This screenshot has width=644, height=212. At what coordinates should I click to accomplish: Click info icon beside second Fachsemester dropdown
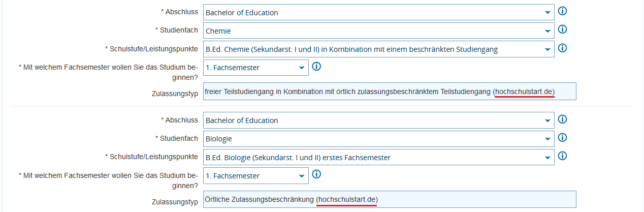pyautogui.click(x=316, y=175)
